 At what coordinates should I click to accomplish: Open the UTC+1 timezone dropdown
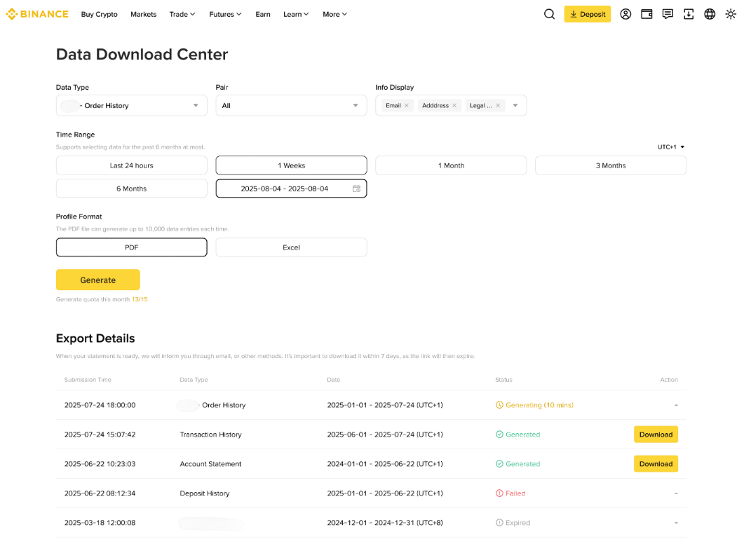pyautogui.click(x=671, y=147)
